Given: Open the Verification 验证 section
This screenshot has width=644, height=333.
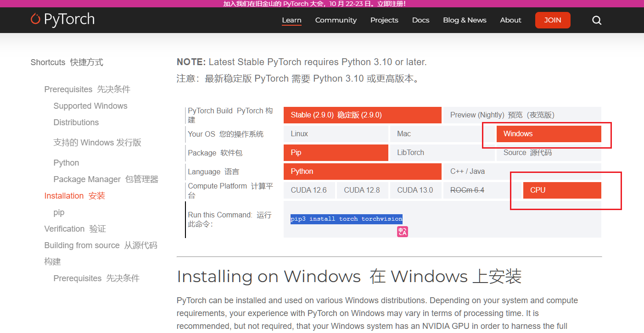Looking at the screenshot, I should [75, 228].
